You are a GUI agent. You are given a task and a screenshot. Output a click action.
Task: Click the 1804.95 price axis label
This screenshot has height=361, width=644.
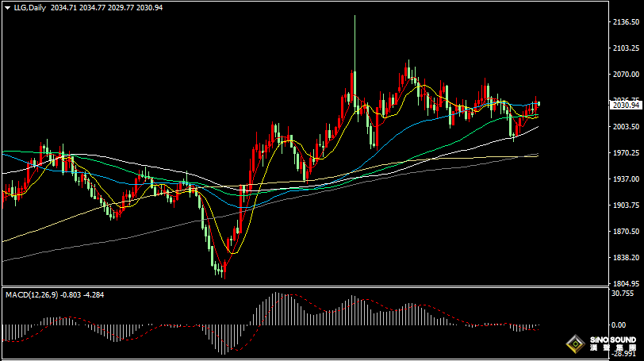coord(627,283)
